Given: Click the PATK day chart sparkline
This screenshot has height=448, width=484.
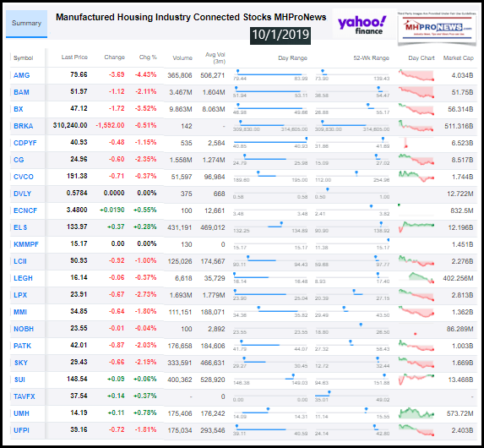Looking at the screenshot, I should tap(416, 346).
